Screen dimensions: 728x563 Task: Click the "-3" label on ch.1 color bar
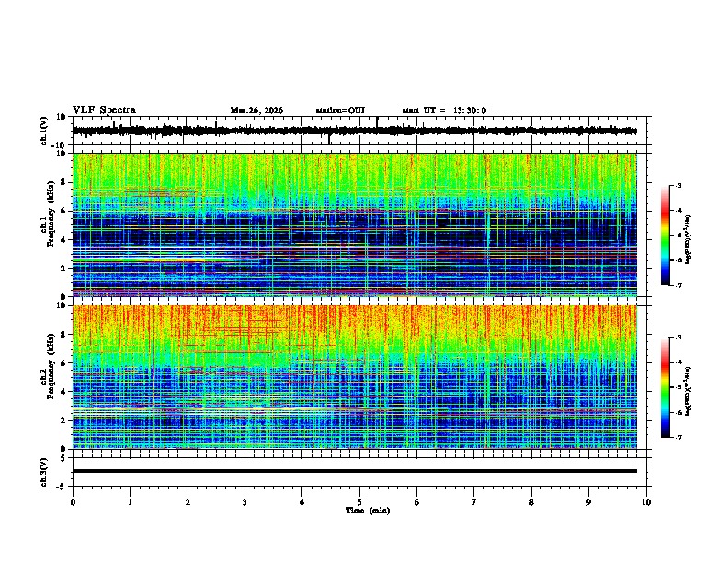click(x=677, y=186)
